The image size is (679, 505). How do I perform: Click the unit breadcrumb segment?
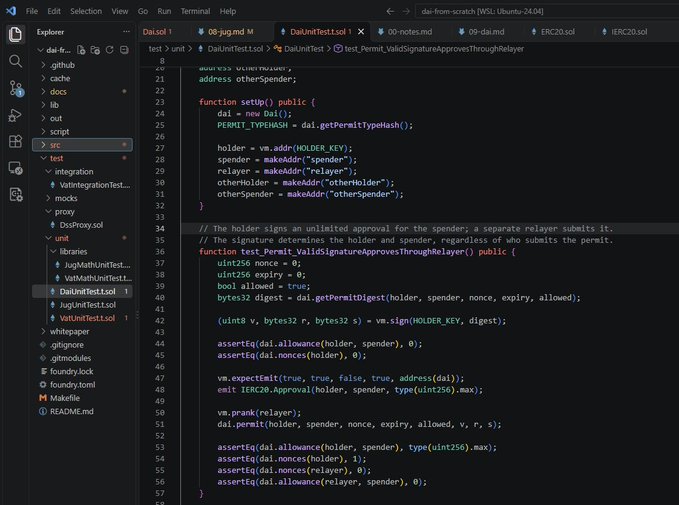(x=178, y=49)
